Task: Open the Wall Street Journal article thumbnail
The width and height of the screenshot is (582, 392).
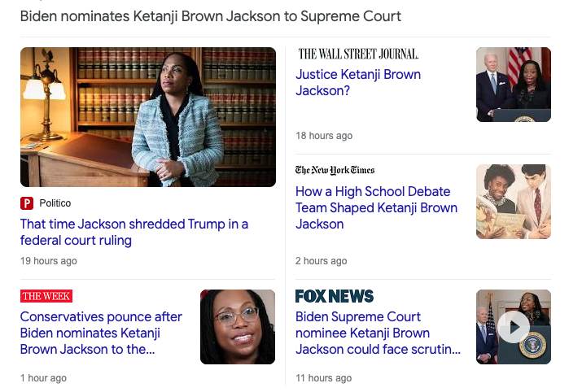Action: click(x=514, y=85)
